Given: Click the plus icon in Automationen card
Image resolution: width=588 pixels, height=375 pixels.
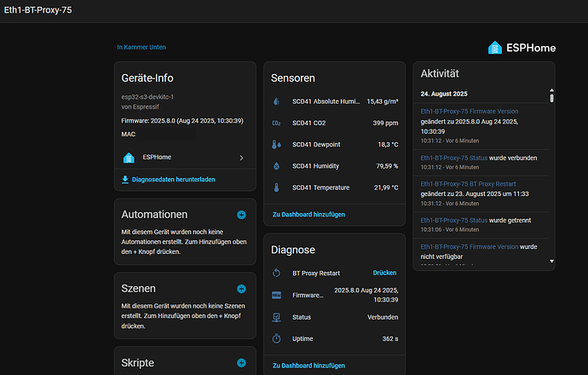Looking at the screenshot, I should 241,216.
